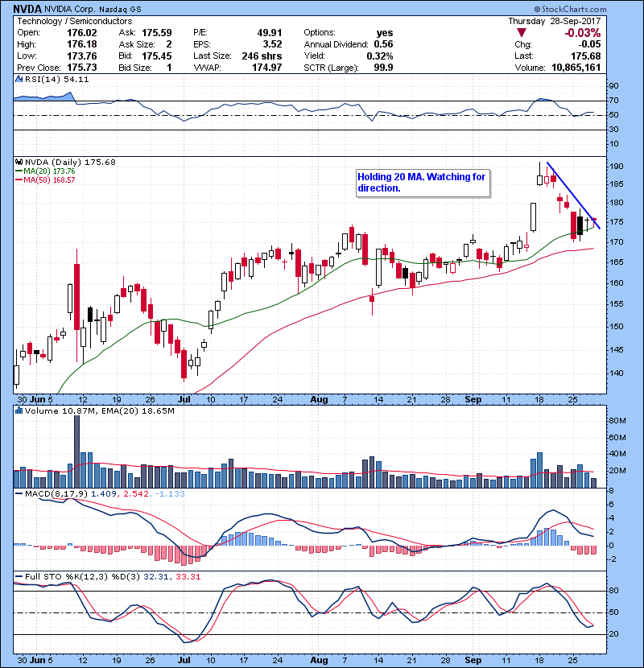
Task: Click the MACD(8,17,9) legend label
Action: click(56, 494)
